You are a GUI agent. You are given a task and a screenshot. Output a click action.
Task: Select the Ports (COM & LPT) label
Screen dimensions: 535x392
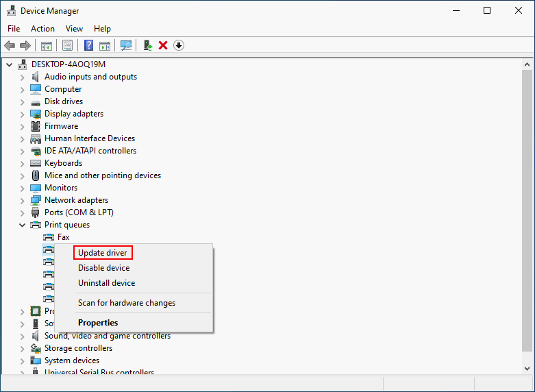(x=79, y=212)
